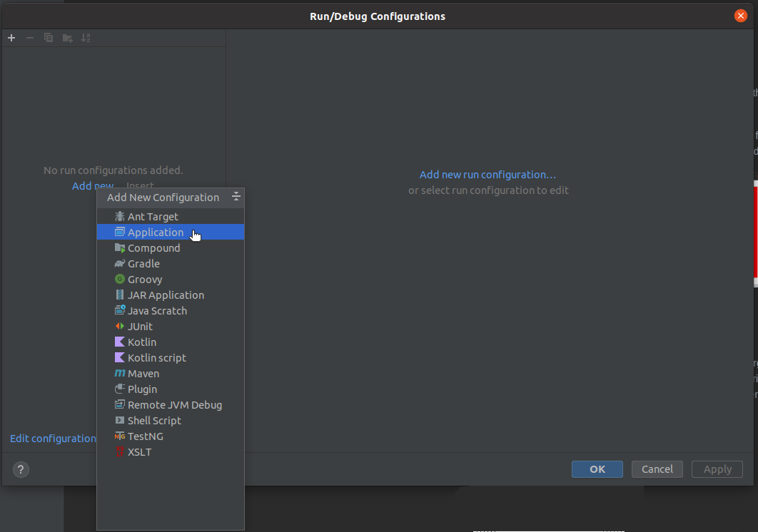Pick TestNG configuration type
Screen dimensions: 758x532
[x=170, y=436]
